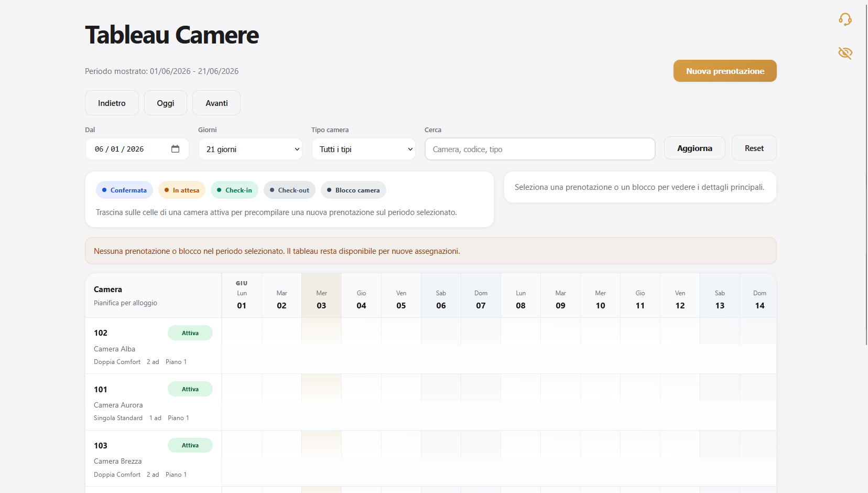The height and width of the screenshot is (493, 868).
Task: Click the Singola Standard room type text
Action: click(118, 418)
